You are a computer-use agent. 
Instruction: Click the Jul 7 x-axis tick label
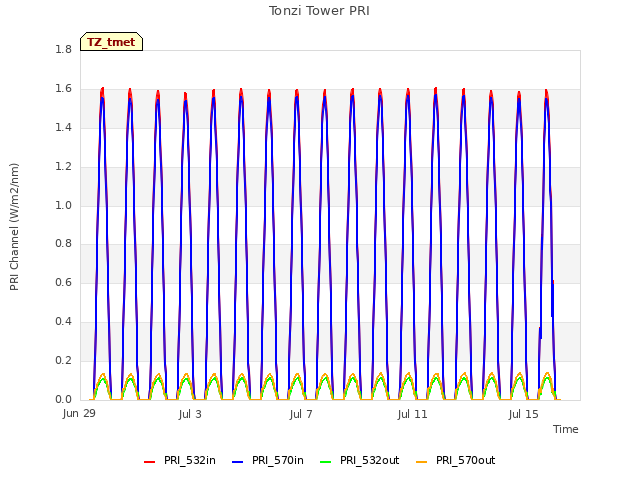point(301,414)
